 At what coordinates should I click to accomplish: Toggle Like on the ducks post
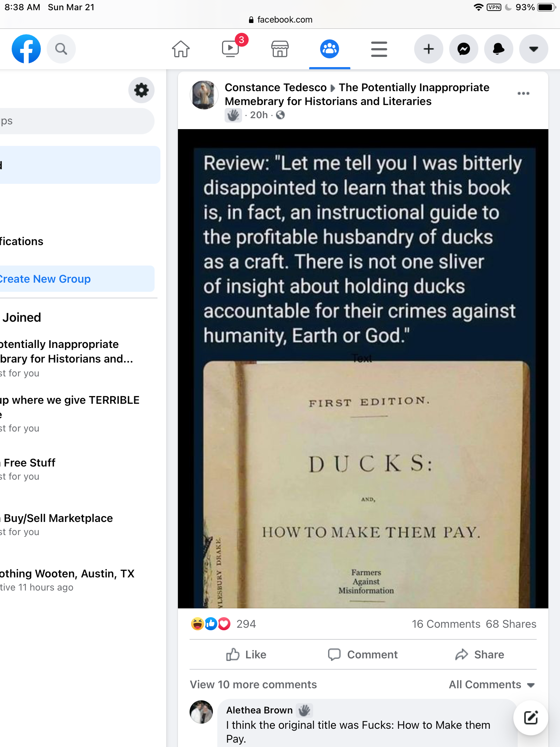point(246,655)
